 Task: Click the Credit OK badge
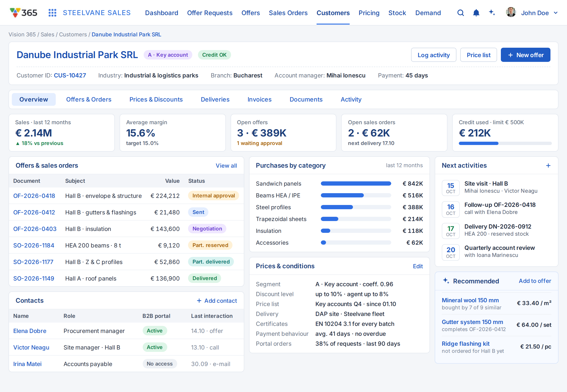(214, 55)
